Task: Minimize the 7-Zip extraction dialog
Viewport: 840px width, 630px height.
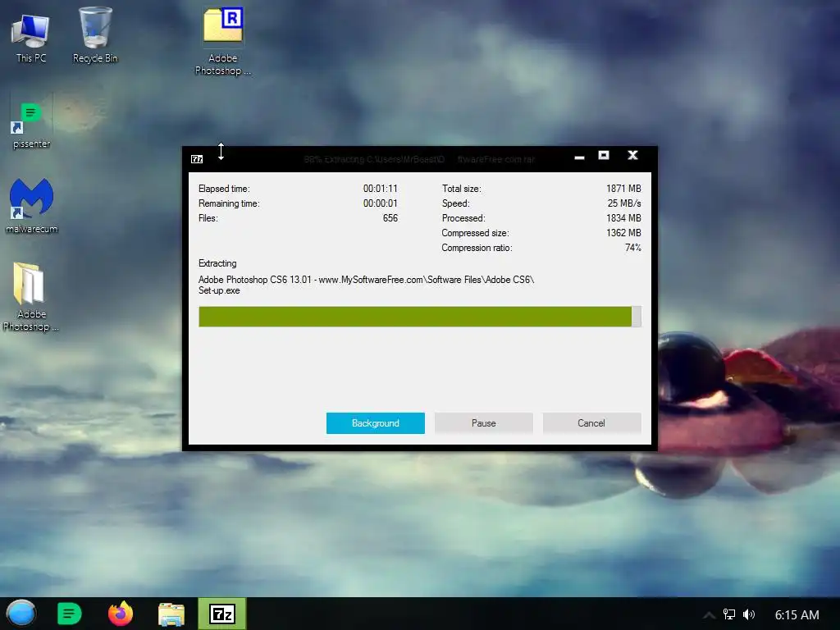Action: (x=579, y=157)
